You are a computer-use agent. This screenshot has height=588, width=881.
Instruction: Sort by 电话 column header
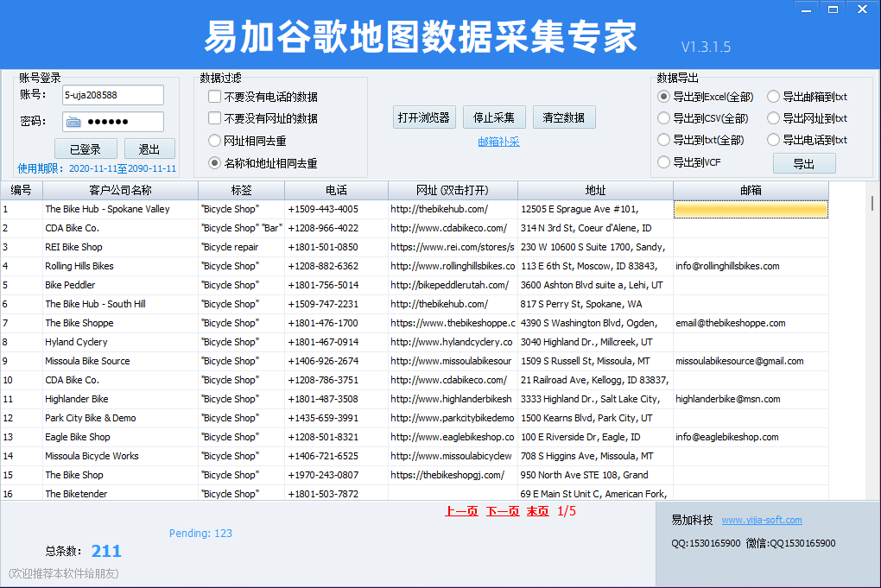point(336,190)
